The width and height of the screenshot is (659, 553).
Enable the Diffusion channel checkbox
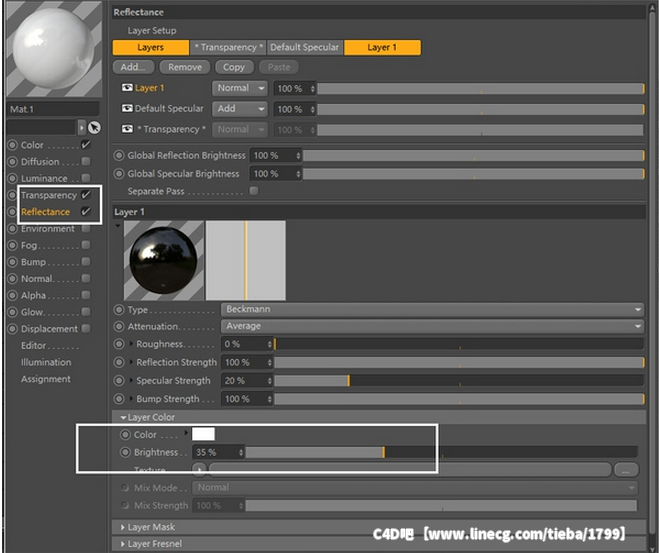tap(86, 161)
